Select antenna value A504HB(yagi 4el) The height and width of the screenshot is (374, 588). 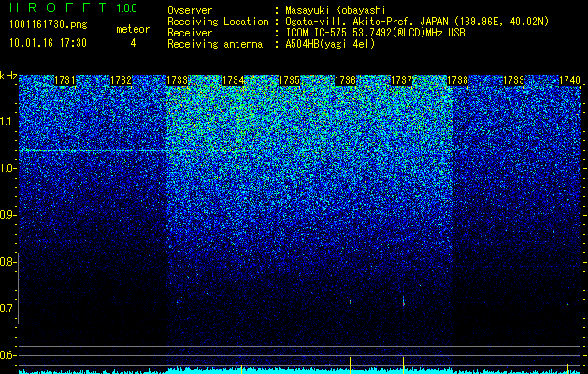(330, 44)
